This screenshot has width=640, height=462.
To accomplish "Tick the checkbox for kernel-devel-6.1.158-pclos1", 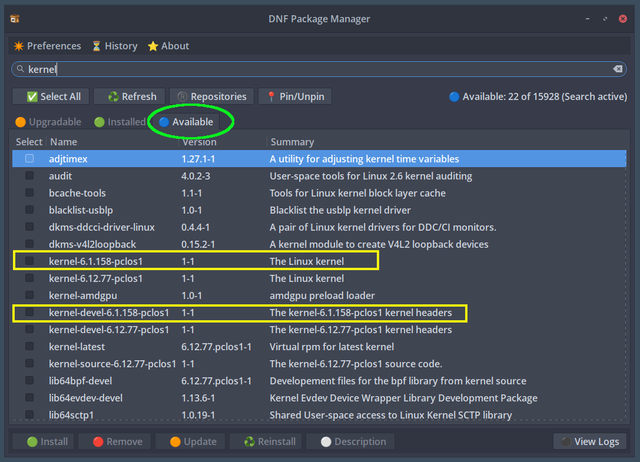I will click(29, 312).
